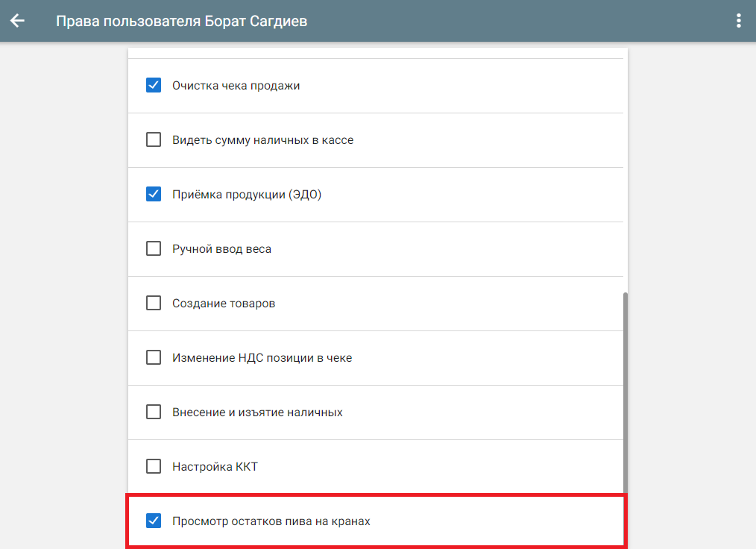Click 'Внесение и изъятие наличных' label text

[257, 412]
